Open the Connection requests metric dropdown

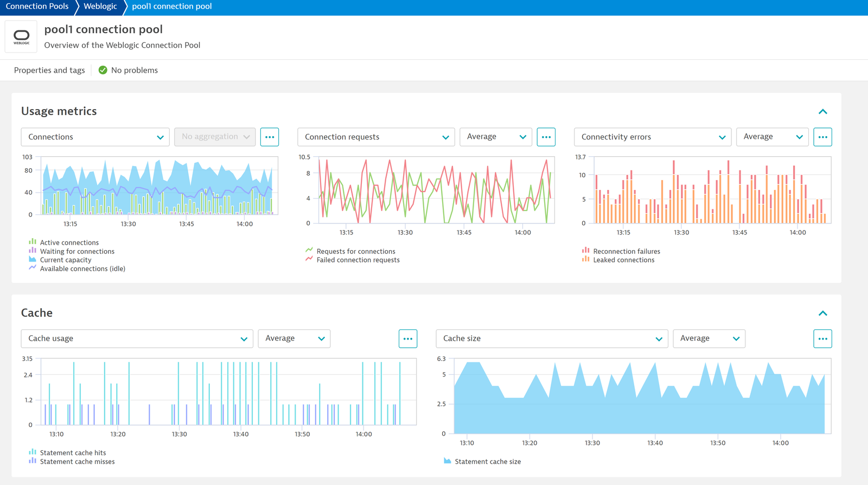(x=376, y=137)
